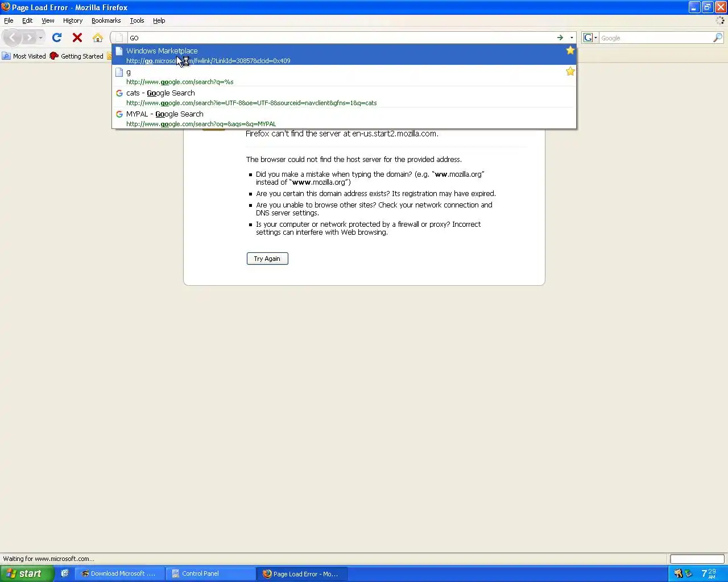Click the second system tray icon

click(x=688, y=573)
